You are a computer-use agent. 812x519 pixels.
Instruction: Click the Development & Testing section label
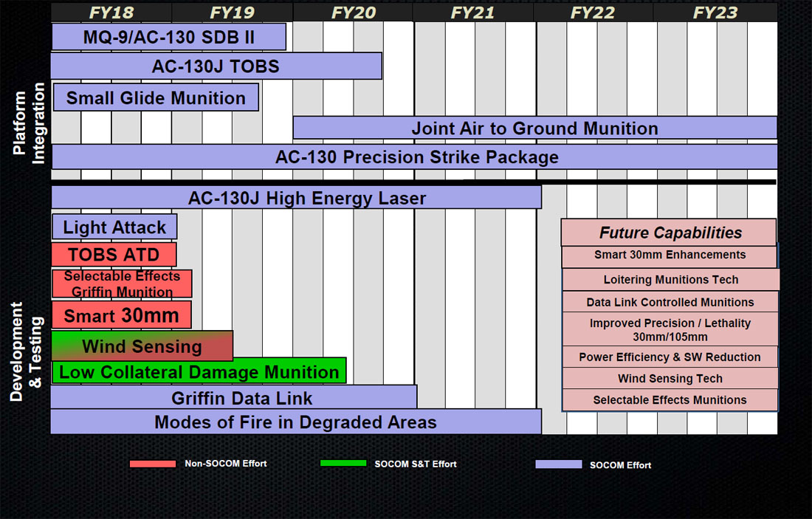[x=26, y=351]
